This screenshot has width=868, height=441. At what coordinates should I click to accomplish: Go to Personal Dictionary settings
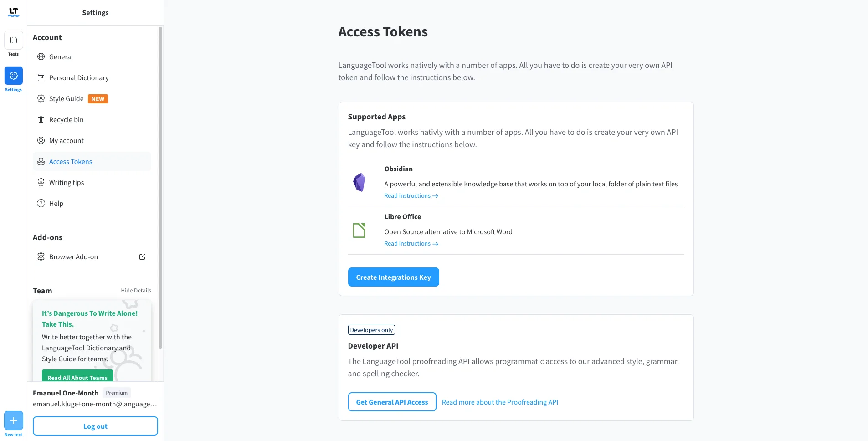(x=79, y=78)
